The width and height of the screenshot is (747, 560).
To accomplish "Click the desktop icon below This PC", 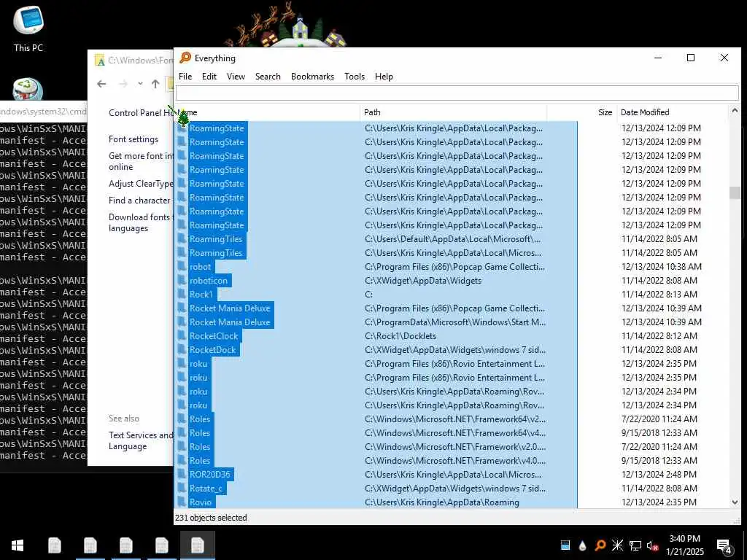I will [x=28, y=89].
